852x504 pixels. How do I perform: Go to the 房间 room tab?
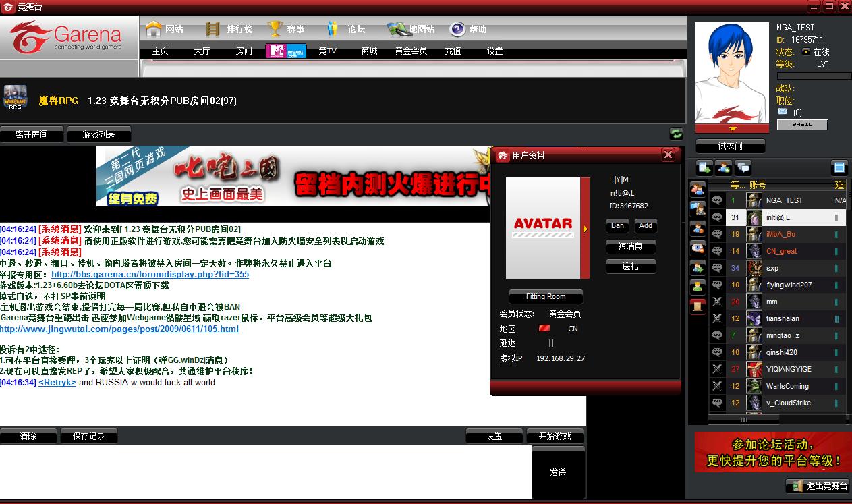click(x=244, y=51)
